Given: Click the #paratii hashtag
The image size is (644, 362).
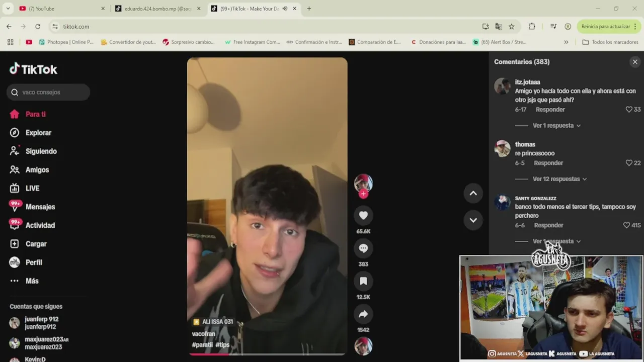Looking at the screenshot, I should coord(202,345).
